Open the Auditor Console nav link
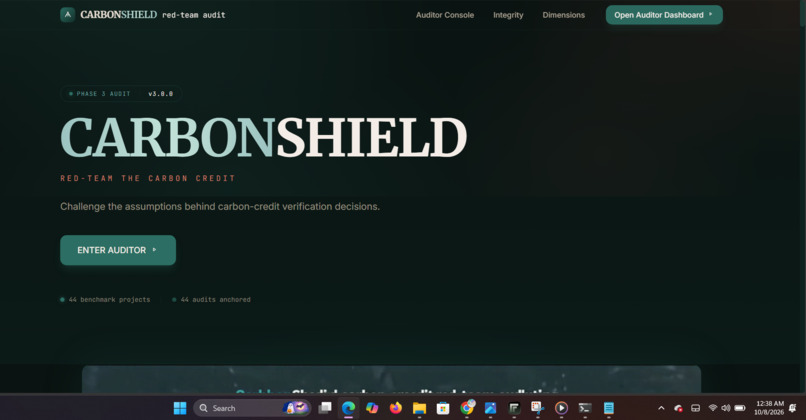806x420 pixels. [445, 15]
